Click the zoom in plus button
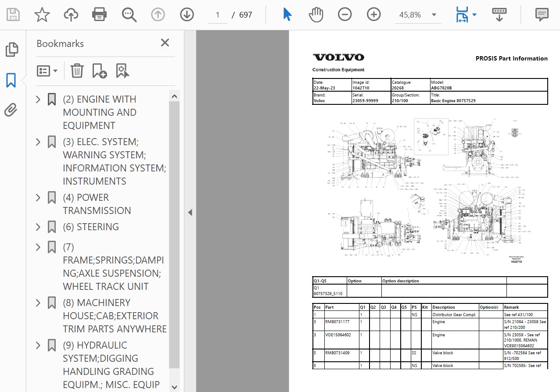The image size is (560, 392). point(373,15)
